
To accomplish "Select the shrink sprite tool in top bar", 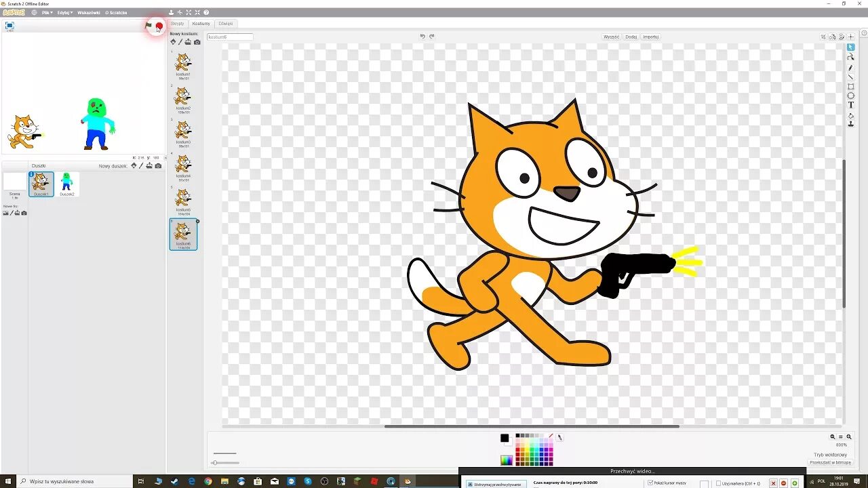I will 197,12.
